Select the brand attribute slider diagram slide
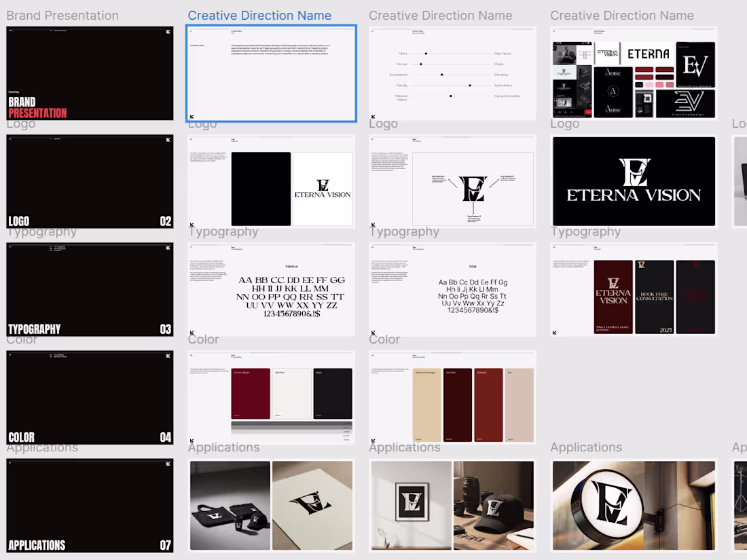 tap(452, 73)
